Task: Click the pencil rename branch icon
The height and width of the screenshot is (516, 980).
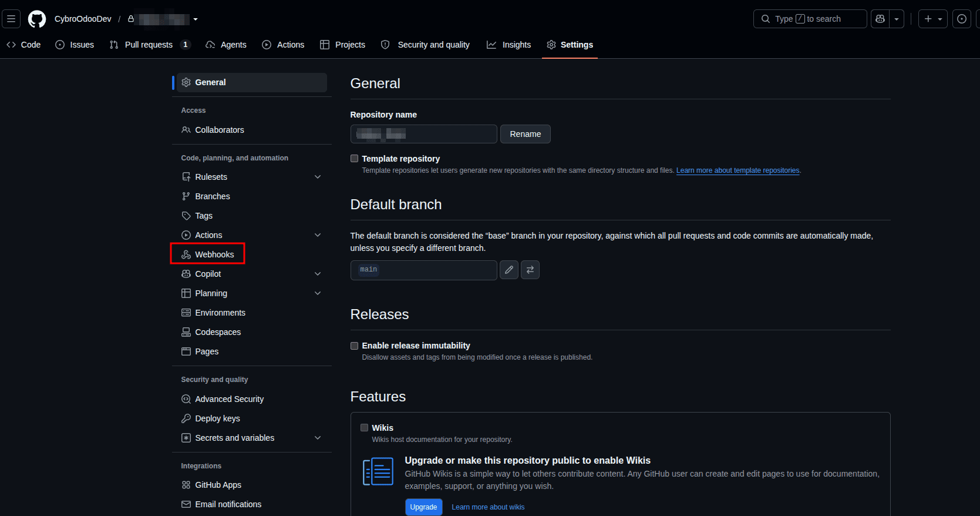Action: tap(509, 270)
